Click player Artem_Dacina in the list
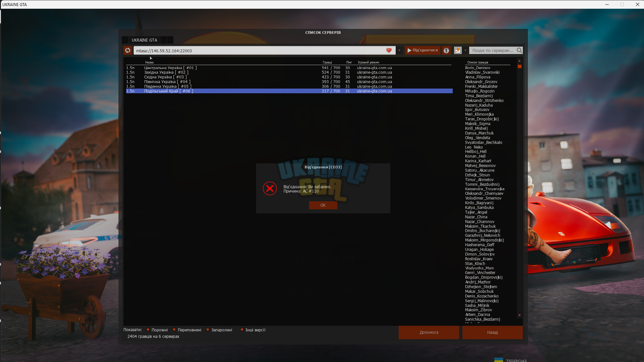Viewport: 644px width, 362px height. coord(478,315)
